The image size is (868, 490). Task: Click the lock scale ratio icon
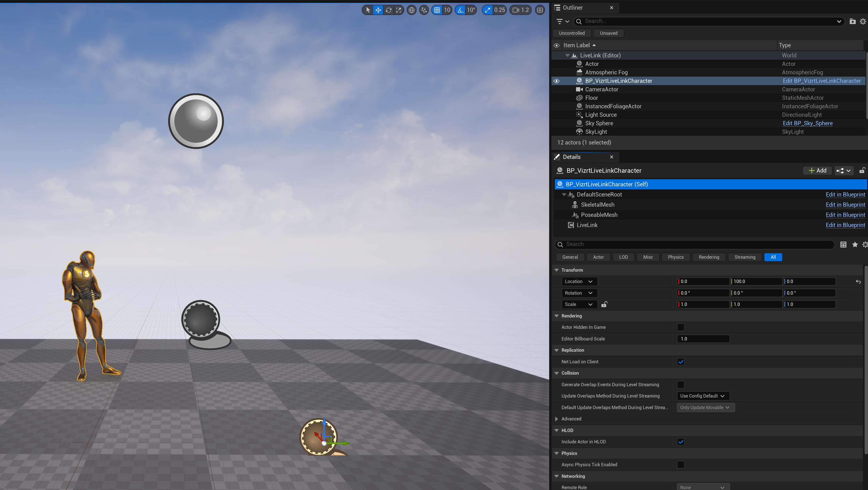(x=604, y=304)
